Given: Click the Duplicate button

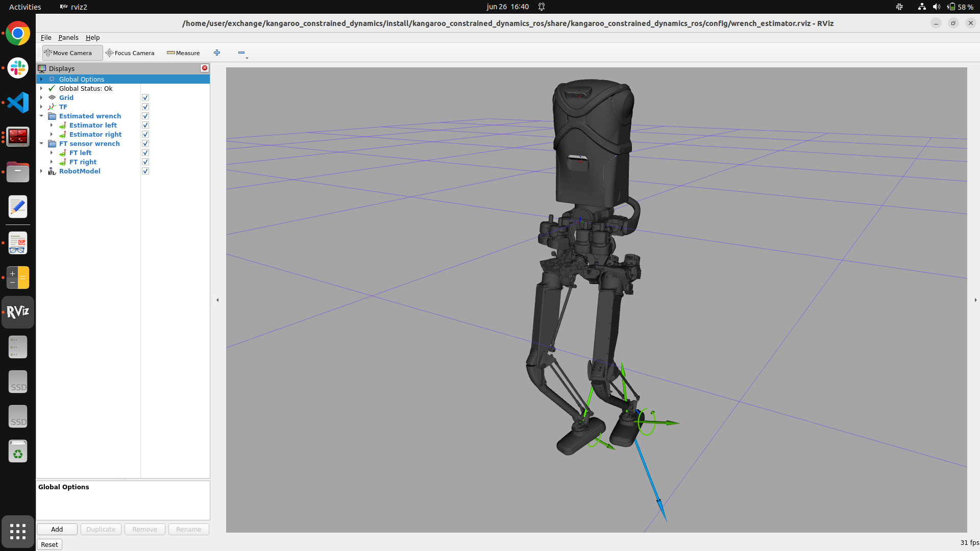Looking at the screenshot, I should [101, 529].
